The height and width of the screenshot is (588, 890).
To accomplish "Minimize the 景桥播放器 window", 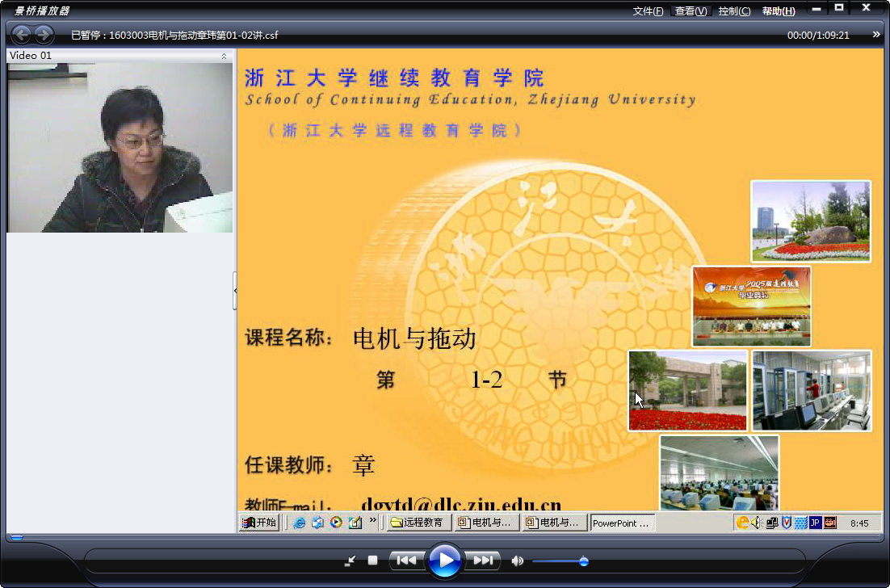I will tap(817, 9).
